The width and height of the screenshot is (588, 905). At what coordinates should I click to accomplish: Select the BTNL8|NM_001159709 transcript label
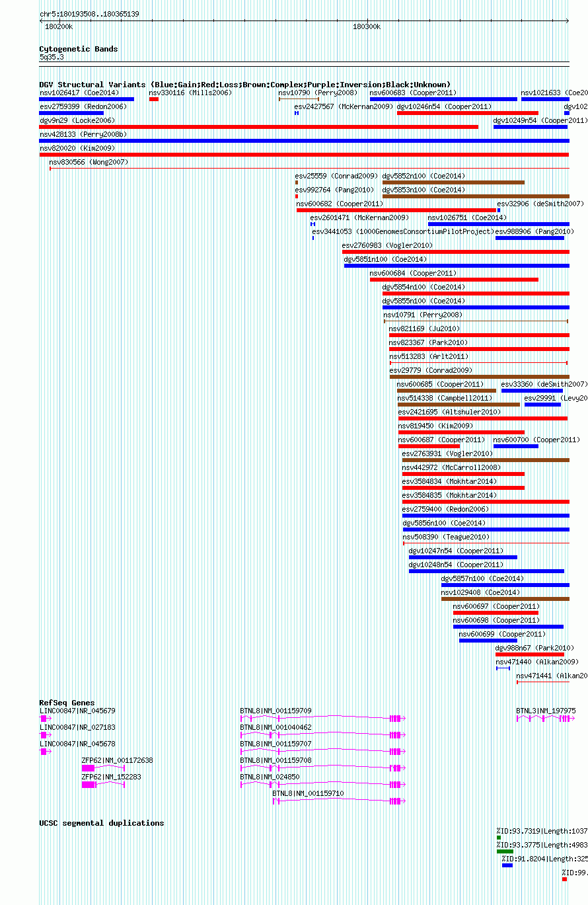pos(276,711)
